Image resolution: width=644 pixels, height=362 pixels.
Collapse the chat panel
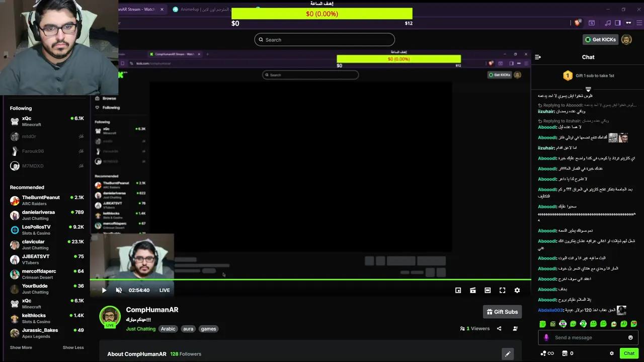(x=538, y=57)
